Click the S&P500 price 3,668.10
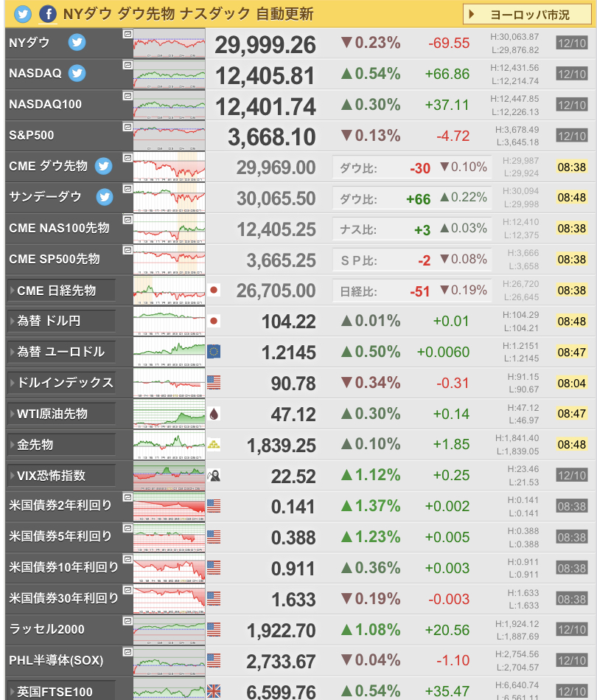Viewport: 597px width, 700px height. 272,137
